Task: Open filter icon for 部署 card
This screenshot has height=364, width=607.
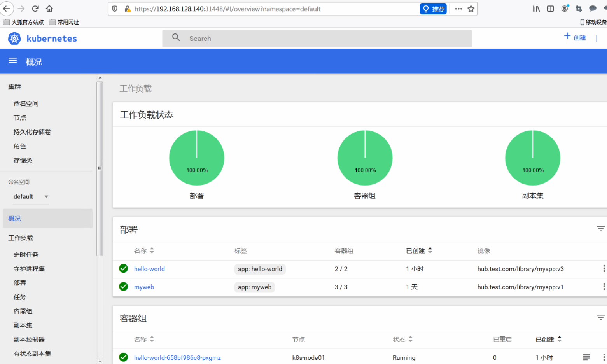Action: (601, 229)
